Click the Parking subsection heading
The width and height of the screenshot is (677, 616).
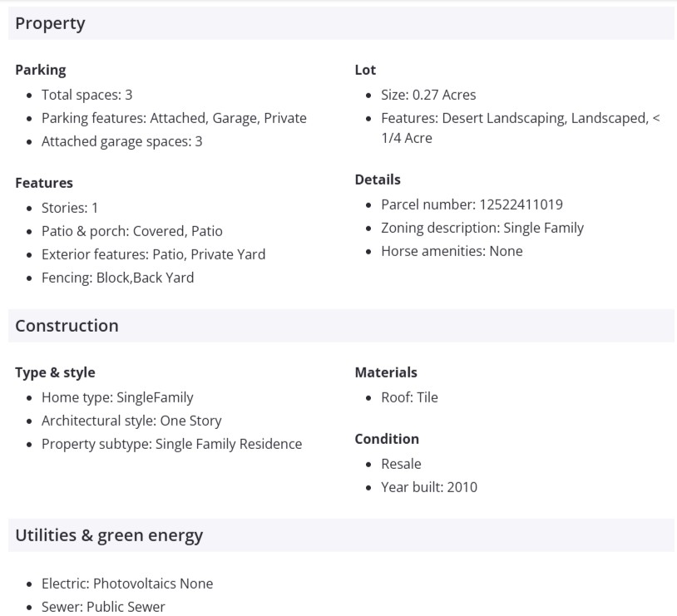[40, 70]
